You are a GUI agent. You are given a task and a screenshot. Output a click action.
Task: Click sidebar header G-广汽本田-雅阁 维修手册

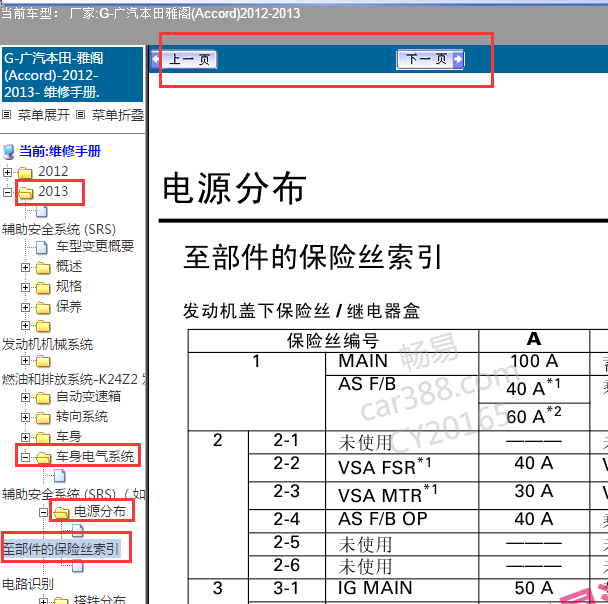73,75
